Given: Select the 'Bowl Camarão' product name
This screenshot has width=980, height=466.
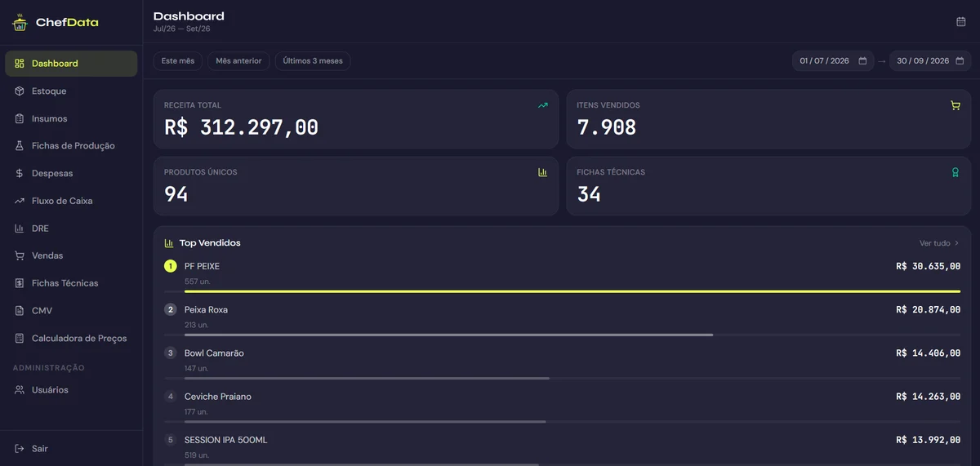Looking at the screenshot, I should coord(214,353).
